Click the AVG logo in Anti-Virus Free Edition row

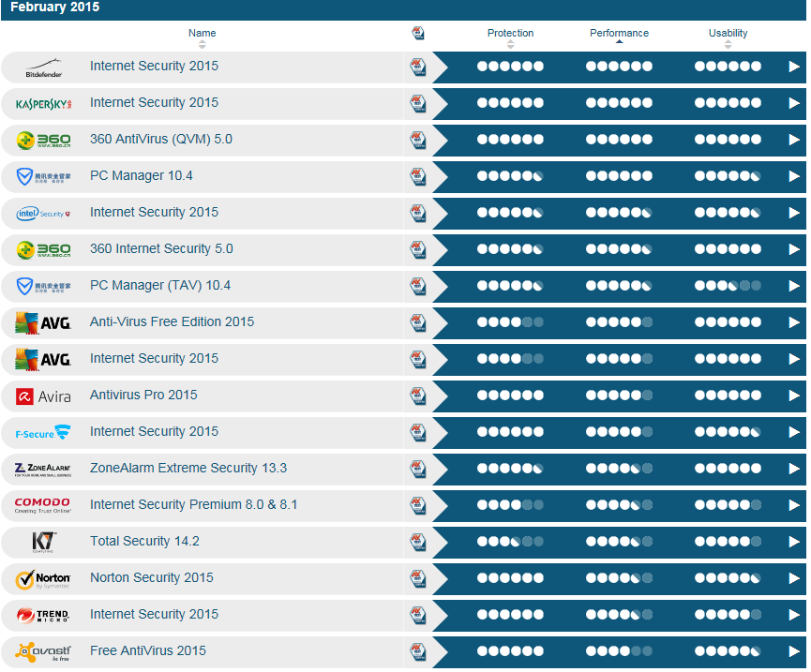[x=43, y=323]
